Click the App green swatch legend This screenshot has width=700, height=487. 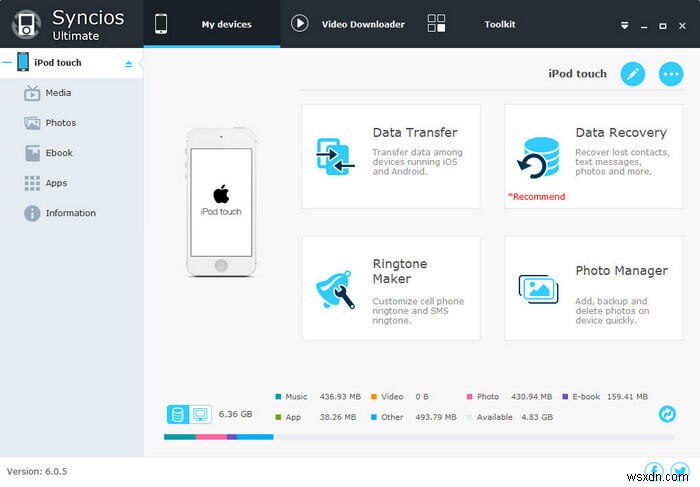(x=279, y=417)
